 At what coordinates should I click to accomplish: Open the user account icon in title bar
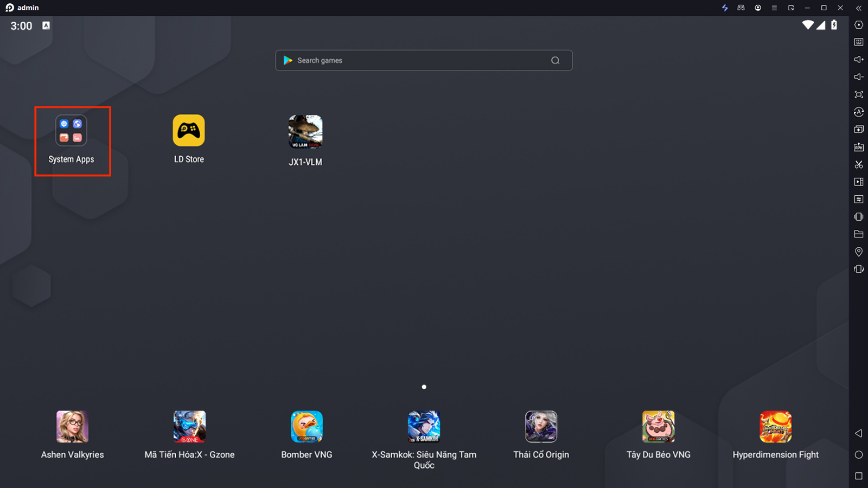pyautogui.click(x=758, y=8)
